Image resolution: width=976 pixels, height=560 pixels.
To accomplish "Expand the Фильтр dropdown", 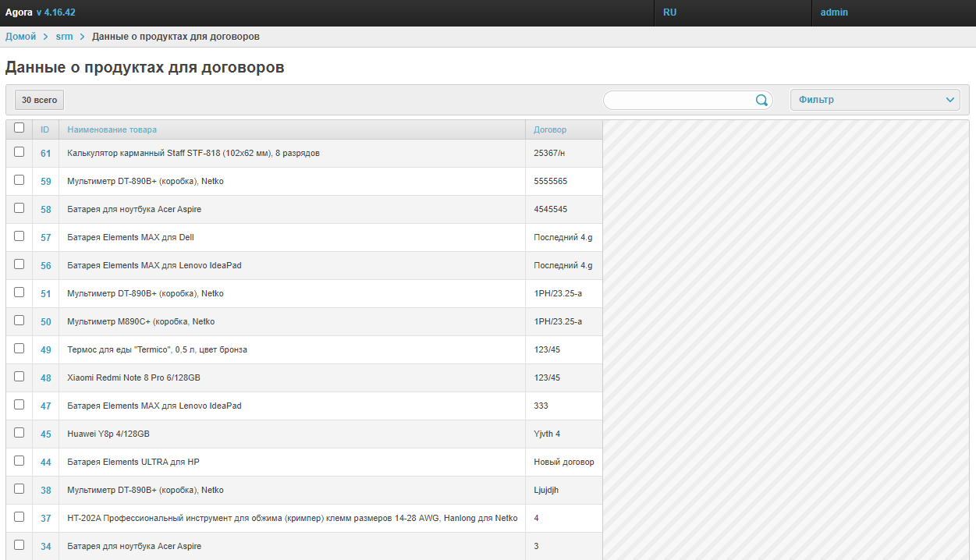I will point(875,100).
